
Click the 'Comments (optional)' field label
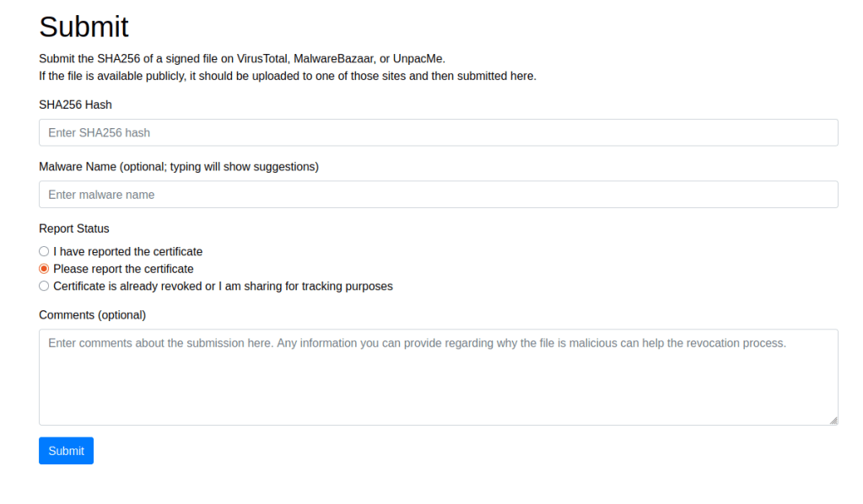click(x=92, y=315)
